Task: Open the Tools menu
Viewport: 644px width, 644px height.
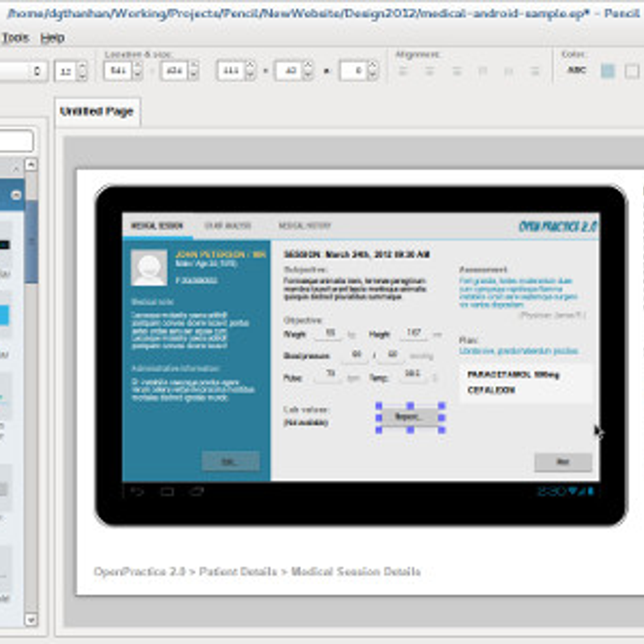Action: coord(15,38)
